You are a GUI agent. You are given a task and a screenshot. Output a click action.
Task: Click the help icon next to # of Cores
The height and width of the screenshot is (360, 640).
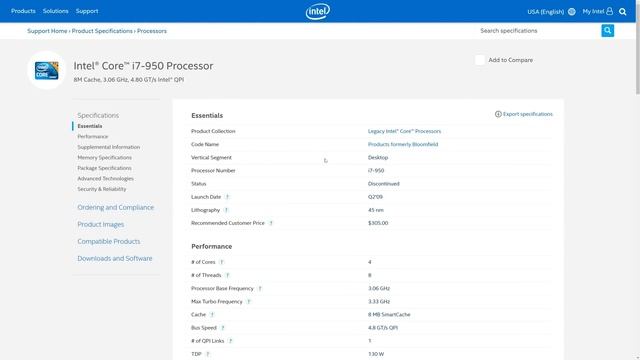(x=221, y=262)
